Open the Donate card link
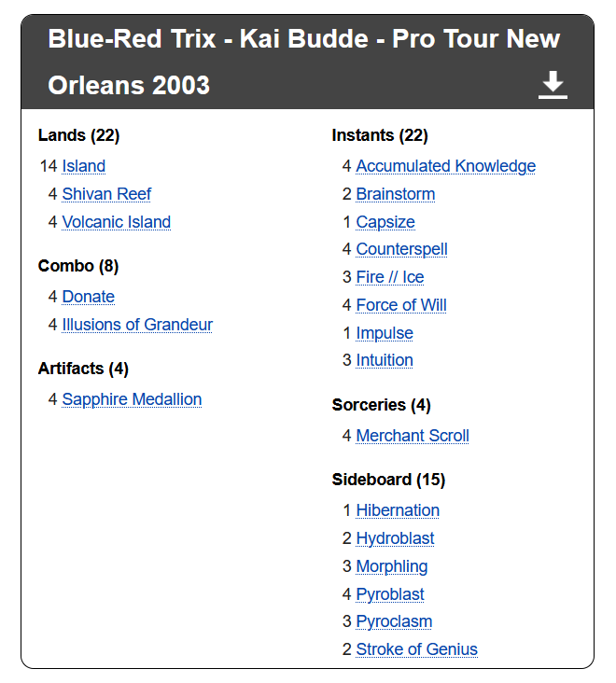 pos(89,297)
